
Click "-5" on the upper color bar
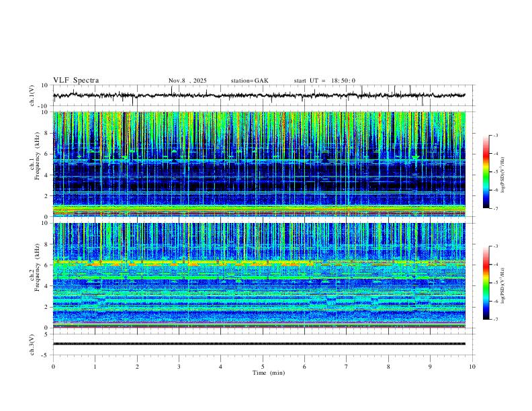point(495,172)
